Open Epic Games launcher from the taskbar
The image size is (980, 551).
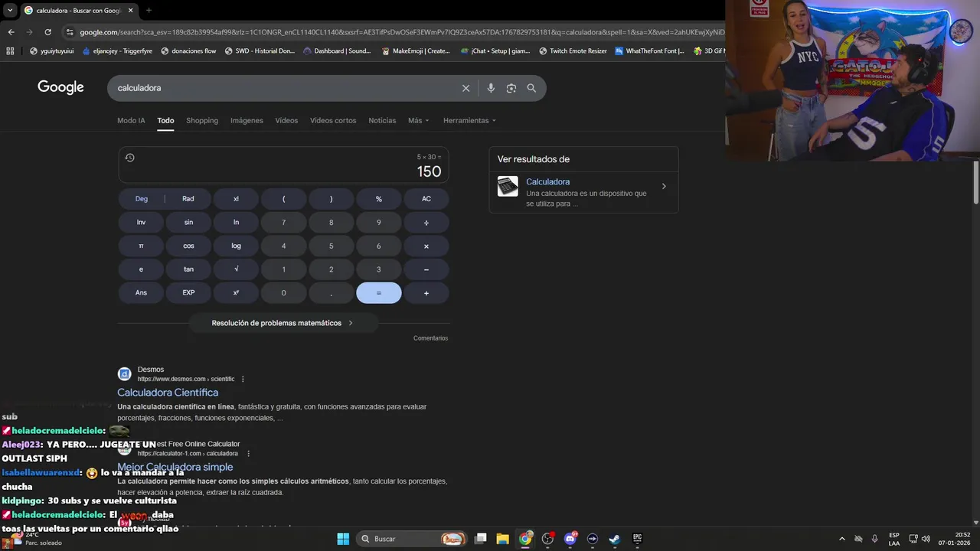click(x=636, y=539)
